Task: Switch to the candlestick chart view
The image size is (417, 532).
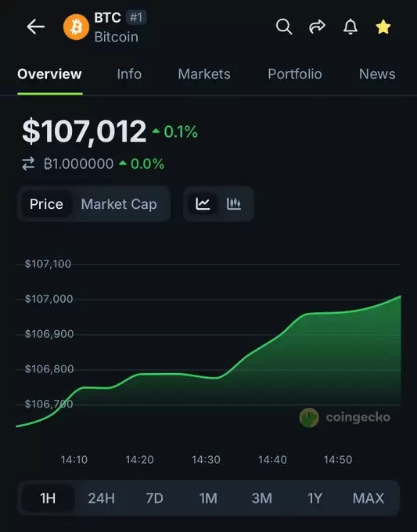Action: click(x=234, y=204)
